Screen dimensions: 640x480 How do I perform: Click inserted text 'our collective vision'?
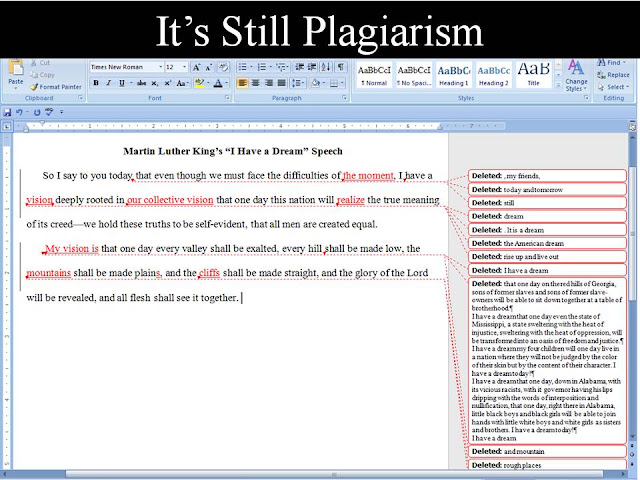170,200
